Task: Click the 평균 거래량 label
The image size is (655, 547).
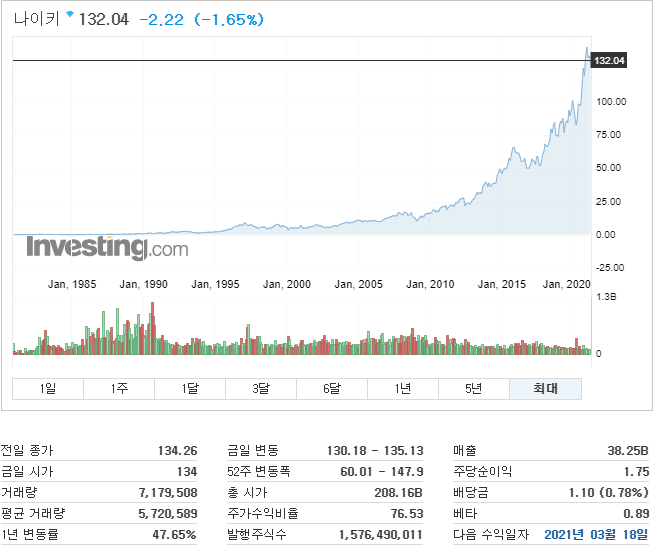Action: point(33,513)
